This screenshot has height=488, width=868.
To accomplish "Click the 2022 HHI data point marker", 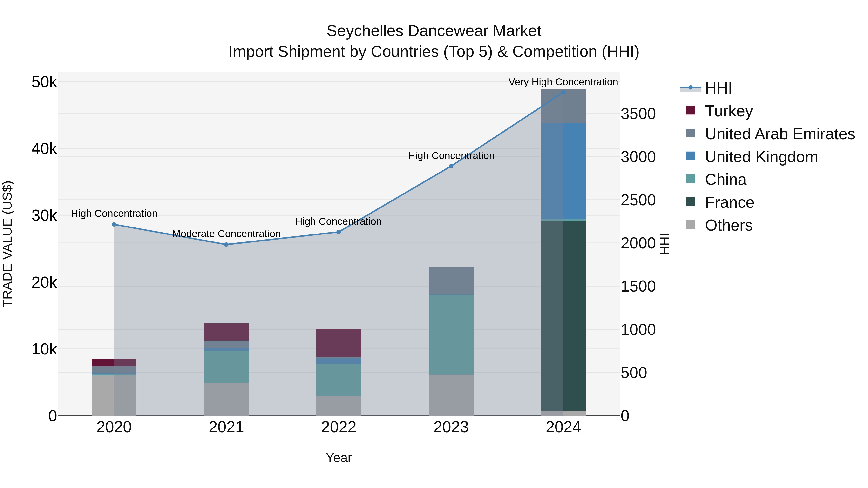I will pyautogui.click(x=339, y=232).
